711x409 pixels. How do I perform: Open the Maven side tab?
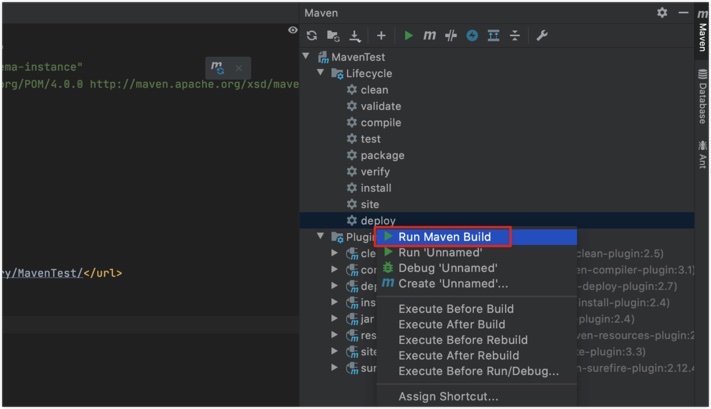click(x=702, y=30)
